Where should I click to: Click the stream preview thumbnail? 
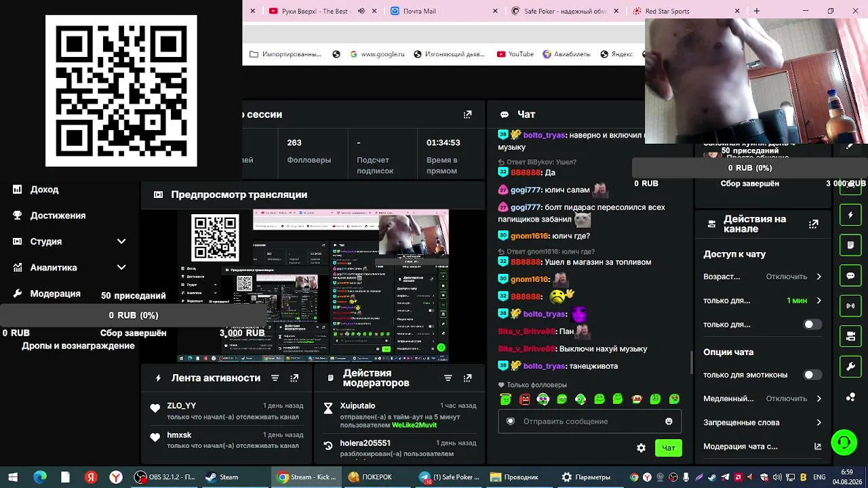(x=313, y=286)
